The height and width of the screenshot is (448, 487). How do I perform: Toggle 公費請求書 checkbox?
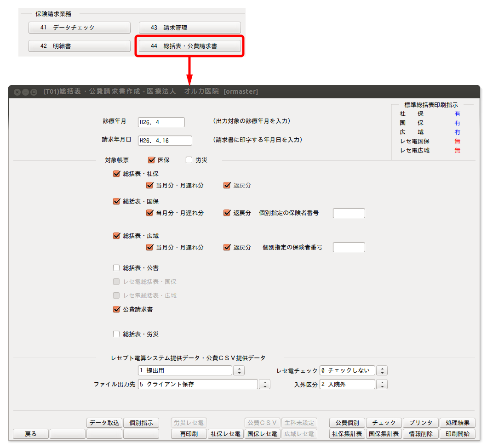click(x=116, y=309)
